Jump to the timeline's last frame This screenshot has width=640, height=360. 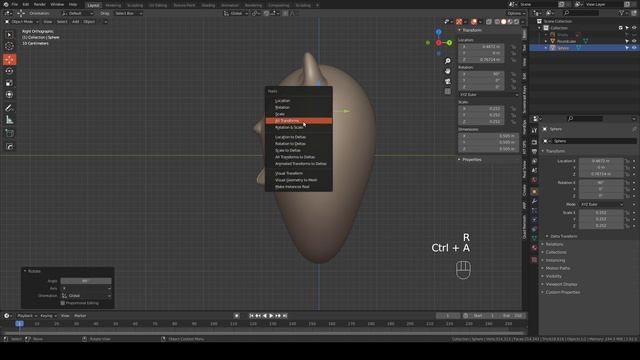pyautogui.click(x=285, y=316)
